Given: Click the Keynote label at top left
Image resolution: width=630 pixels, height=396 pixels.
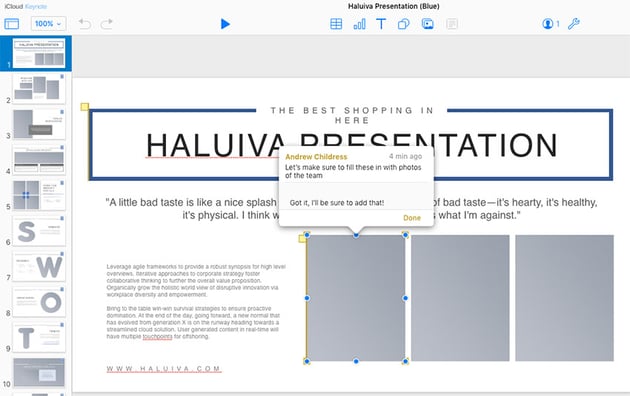Looking at the screenshot, I should [36, 6].
